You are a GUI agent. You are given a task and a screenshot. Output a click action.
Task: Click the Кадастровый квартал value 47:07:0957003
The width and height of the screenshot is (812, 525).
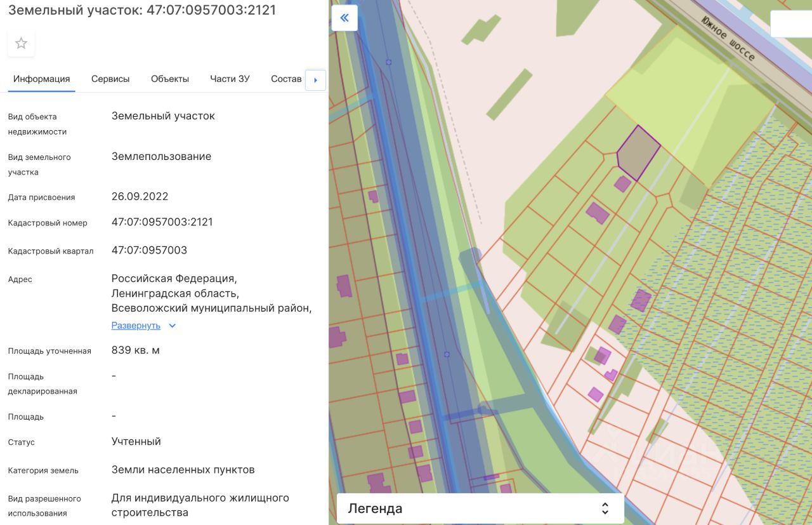click(149, 250)
